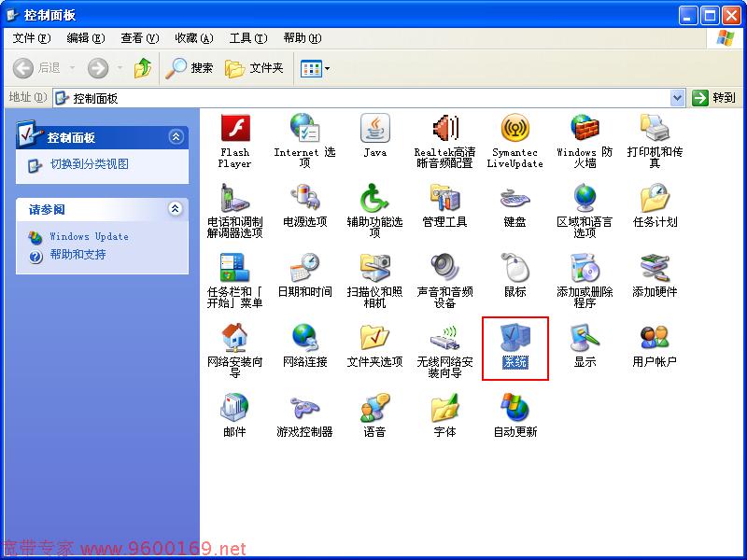Screen dimensions: 747x560
Task: Open 自动更新 icon
Action: tap(515, 415)
